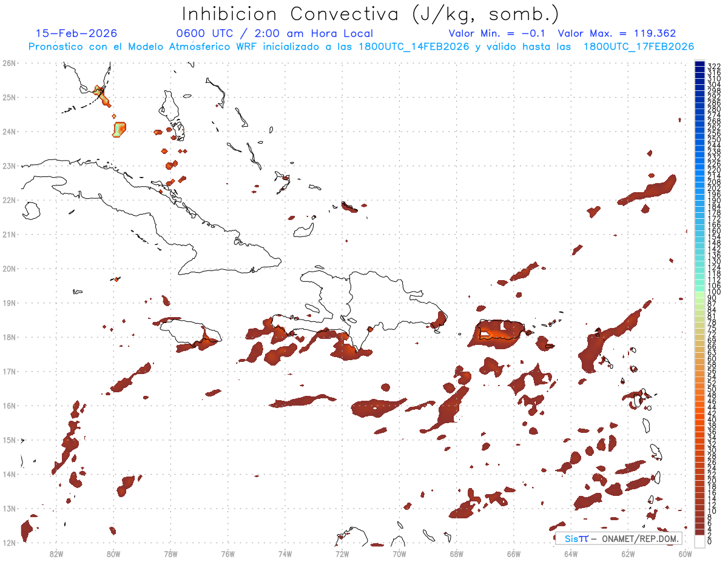Click the "24N" latitude label
This screenshot has width=728, height=562.
pos(9,131)
